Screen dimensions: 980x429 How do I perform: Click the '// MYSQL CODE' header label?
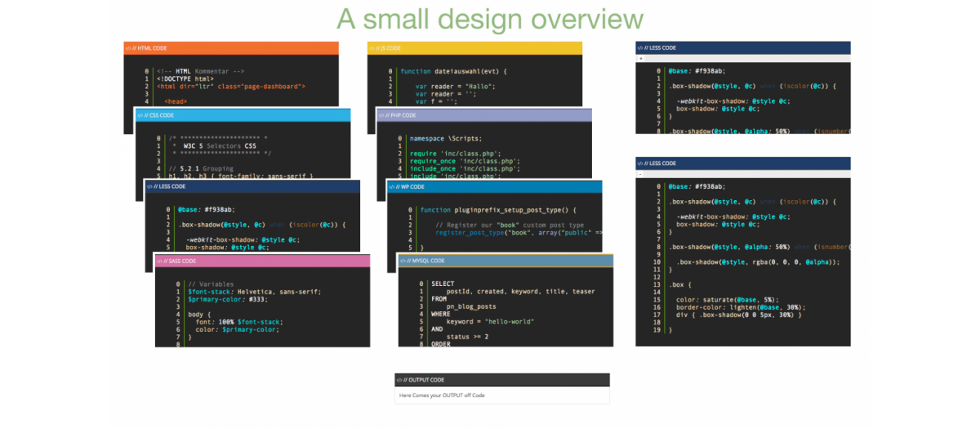426,261
